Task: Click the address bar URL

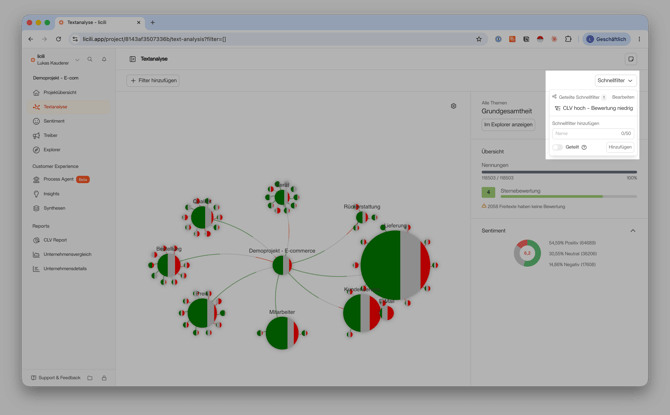Action: (154, 39)
